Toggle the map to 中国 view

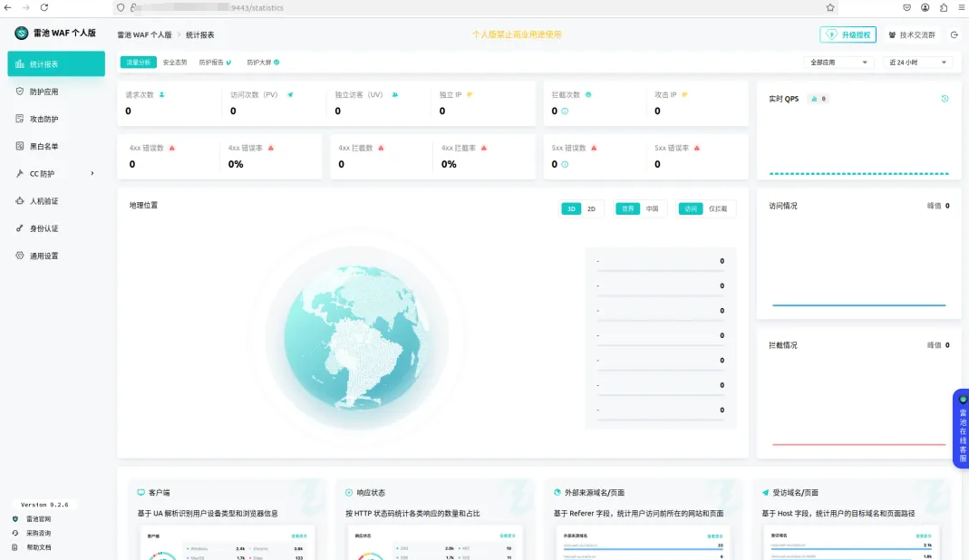(x=654, y=208)
